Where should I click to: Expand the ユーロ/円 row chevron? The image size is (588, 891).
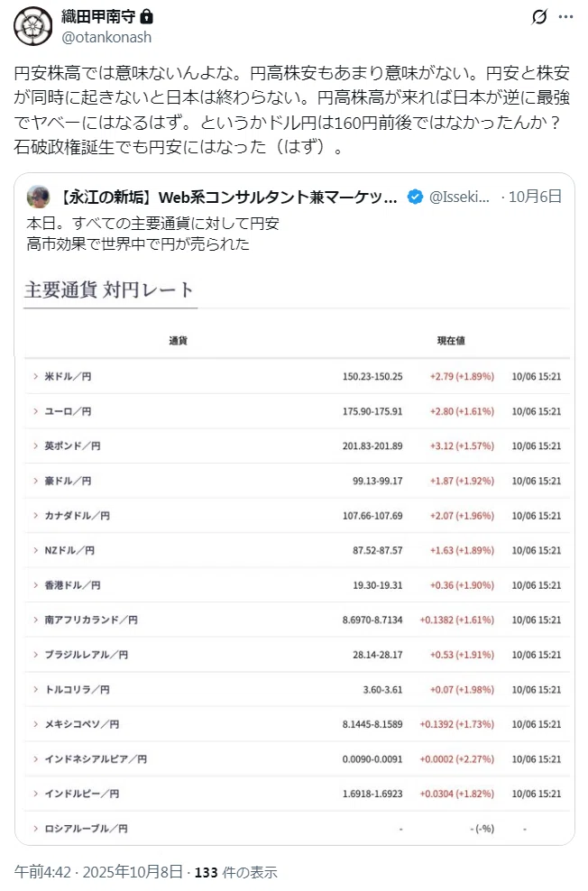click(35, 411)
